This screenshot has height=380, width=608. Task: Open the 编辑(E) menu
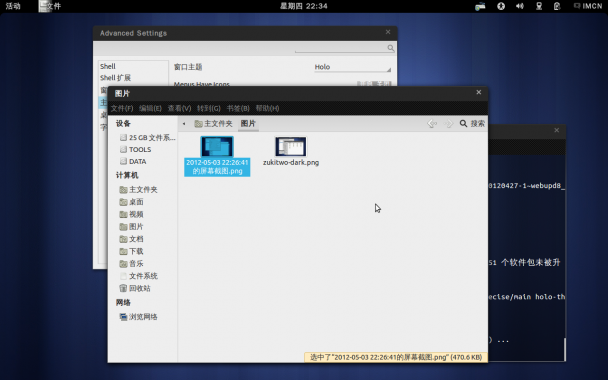(x=150, y=109)
